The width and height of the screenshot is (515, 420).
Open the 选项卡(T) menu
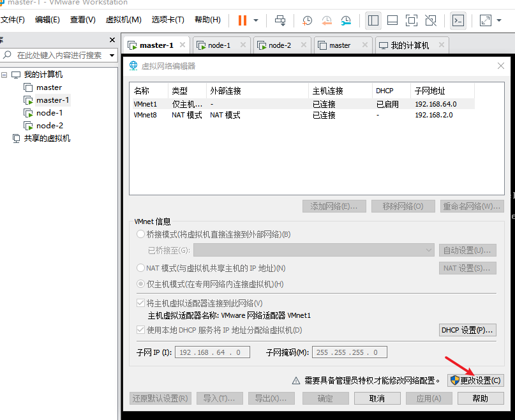(x=168, y=20)
